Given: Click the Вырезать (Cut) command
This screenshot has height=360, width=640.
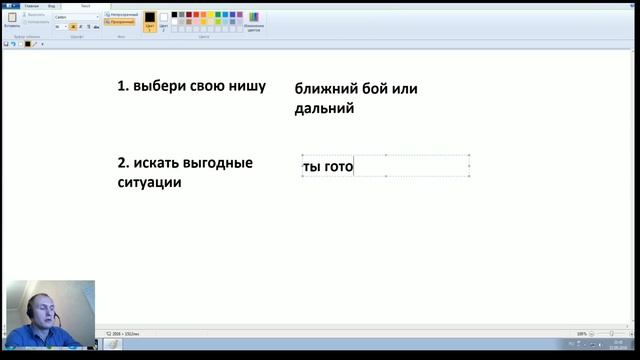Looking at the screenshot, I should pos(33,15).
